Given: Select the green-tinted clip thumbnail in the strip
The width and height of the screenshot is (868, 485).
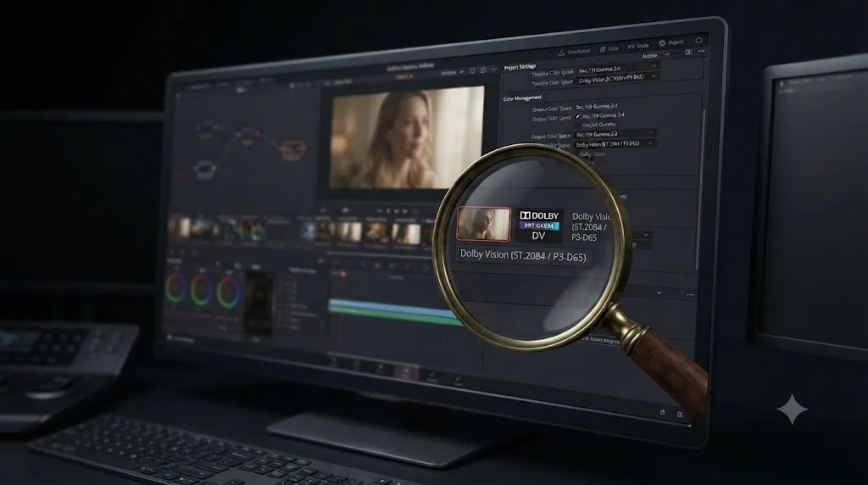Looking at the screenshot, I should click(251, 231).
